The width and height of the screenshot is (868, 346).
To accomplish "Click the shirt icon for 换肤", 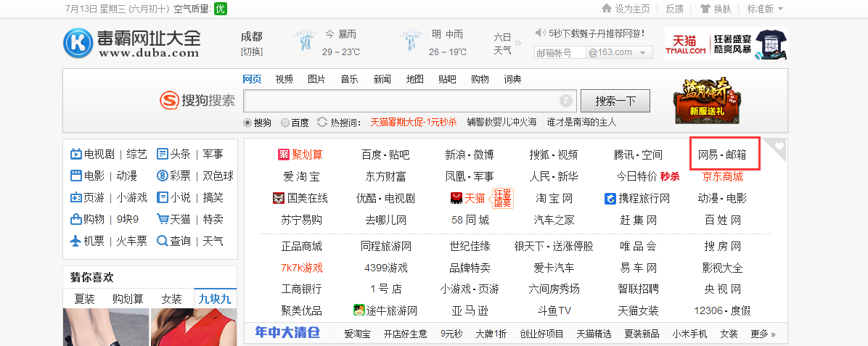I will pyautogui.click(x=705, y=8).
